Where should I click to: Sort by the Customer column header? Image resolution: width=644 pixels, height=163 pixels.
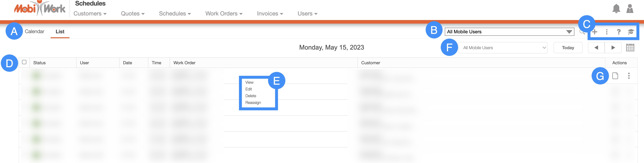pyautogui.click(x=370, y=63)
